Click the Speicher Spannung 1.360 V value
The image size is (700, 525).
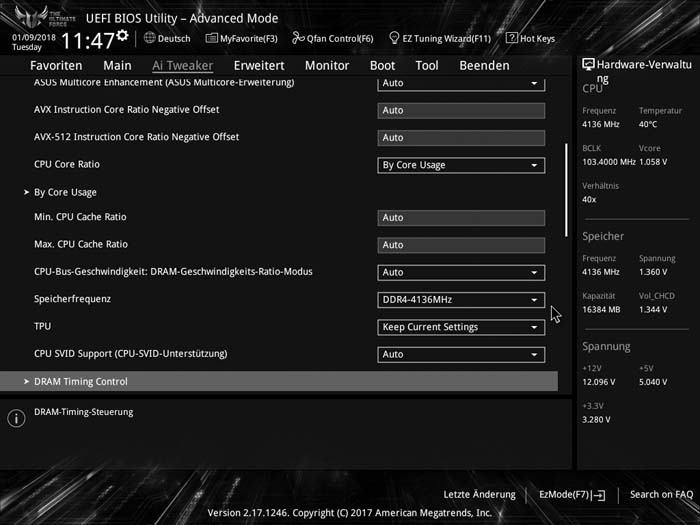point(653,272)
